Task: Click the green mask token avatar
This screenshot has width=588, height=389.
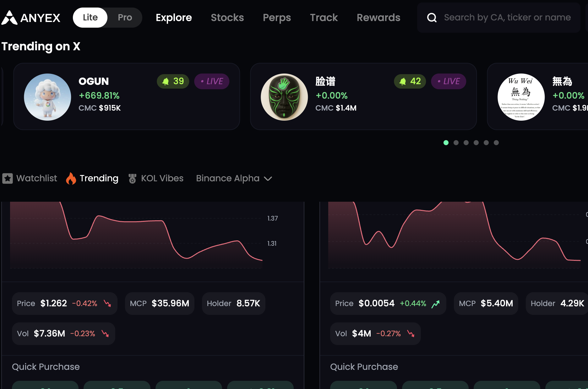Action: click(284, 97)
